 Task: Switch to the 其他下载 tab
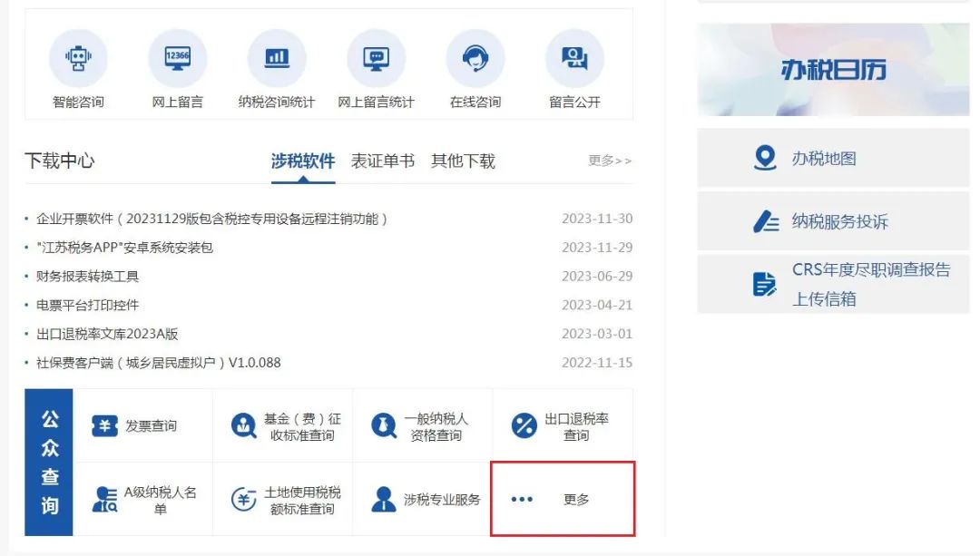(x=463, y=161)
